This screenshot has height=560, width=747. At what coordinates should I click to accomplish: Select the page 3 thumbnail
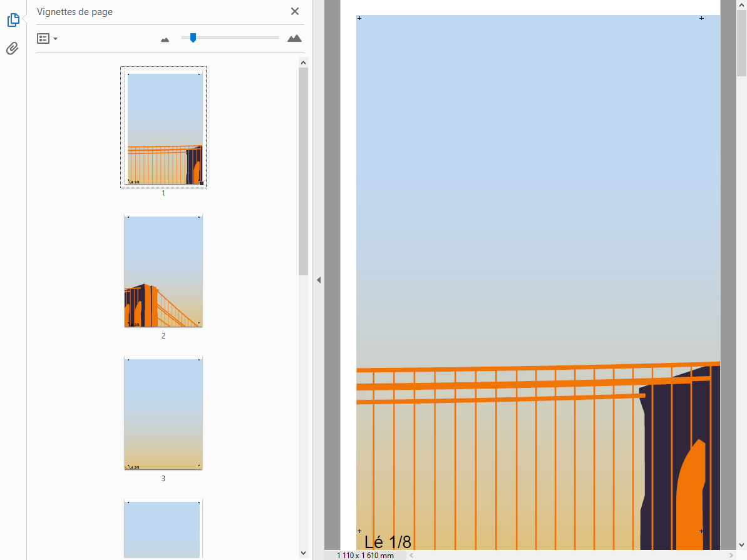click(163, 413)
